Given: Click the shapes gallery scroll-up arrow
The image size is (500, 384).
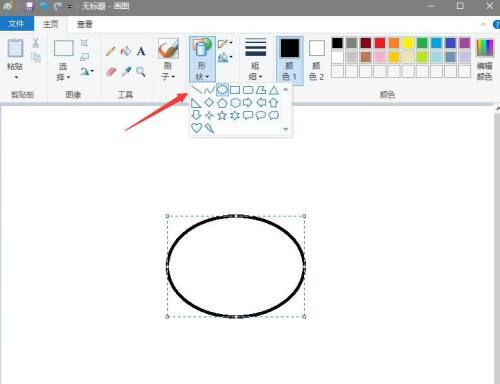Looking at the screenshot, I should point(286,89).
